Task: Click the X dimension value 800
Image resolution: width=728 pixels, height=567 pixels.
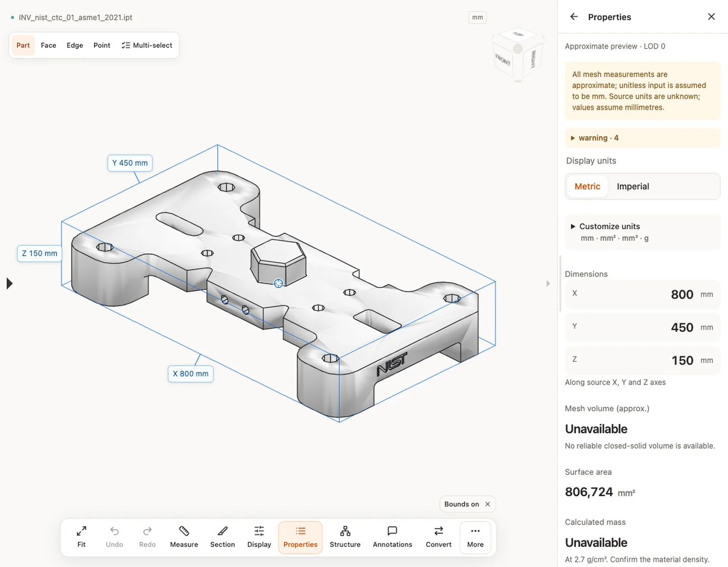Action: point(682,294)
